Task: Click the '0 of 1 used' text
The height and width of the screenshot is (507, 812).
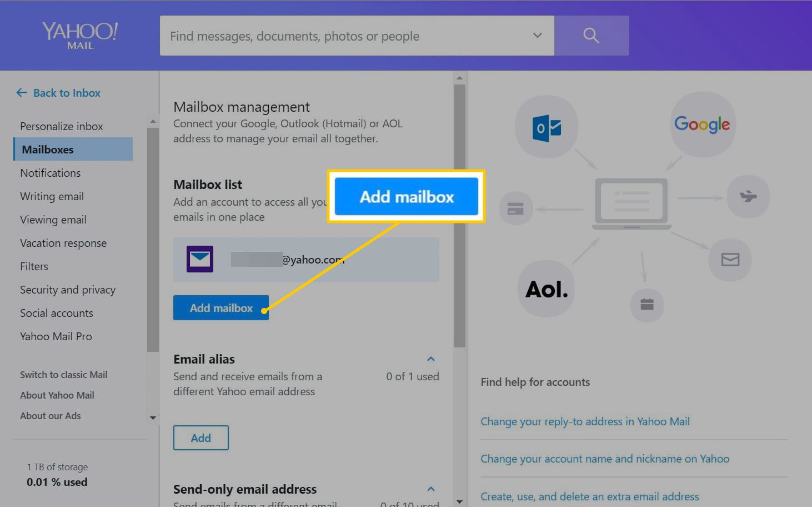Action: click(413, 376)
